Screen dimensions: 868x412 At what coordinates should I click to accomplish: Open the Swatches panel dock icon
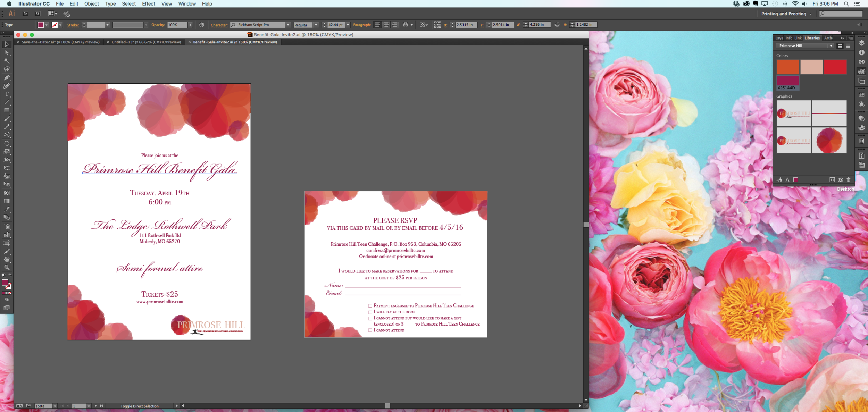[861, 95]
